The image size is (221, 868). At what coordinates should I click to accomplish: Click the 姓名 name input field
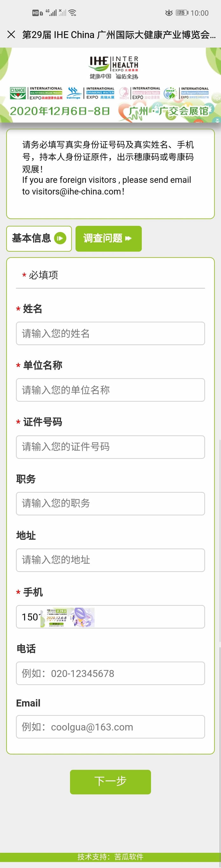(x=110, y=333)
